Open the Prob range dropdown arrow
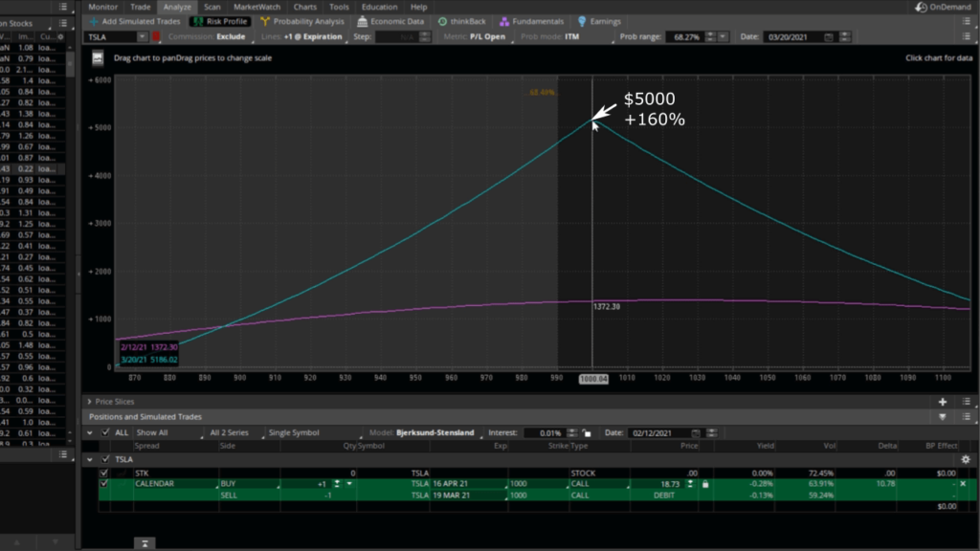 (723, 37)
